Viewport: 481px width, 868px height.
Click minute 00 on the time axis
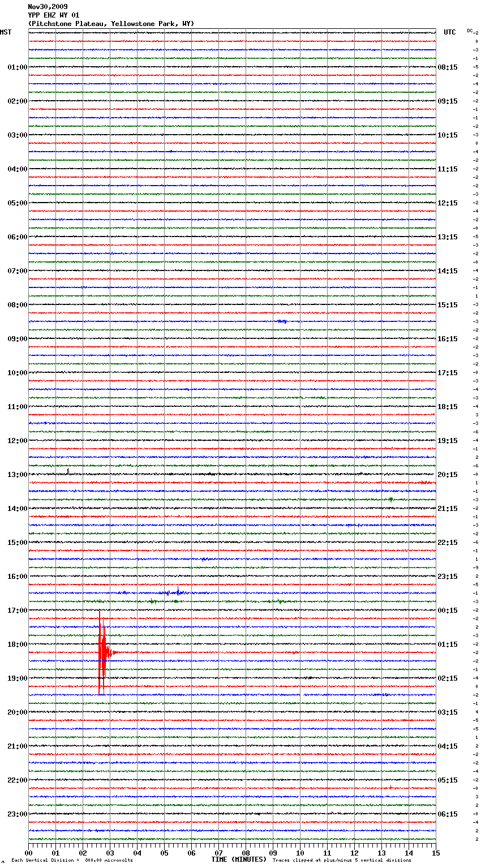coord(29,853)
